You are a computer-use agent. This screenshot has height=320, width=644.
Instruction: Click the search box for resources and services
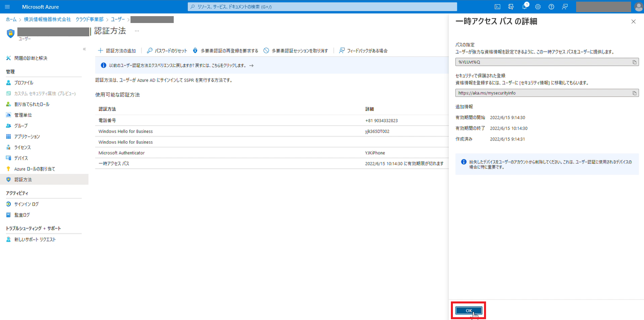coord(322,7)
